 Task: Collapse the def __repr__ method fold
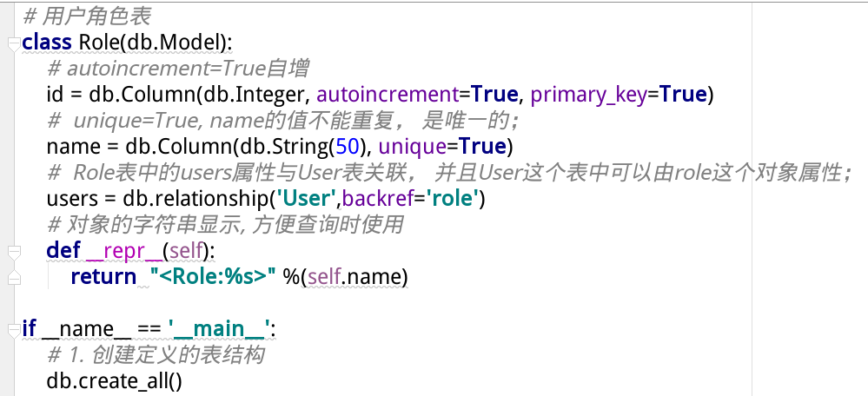pos(15,253)
